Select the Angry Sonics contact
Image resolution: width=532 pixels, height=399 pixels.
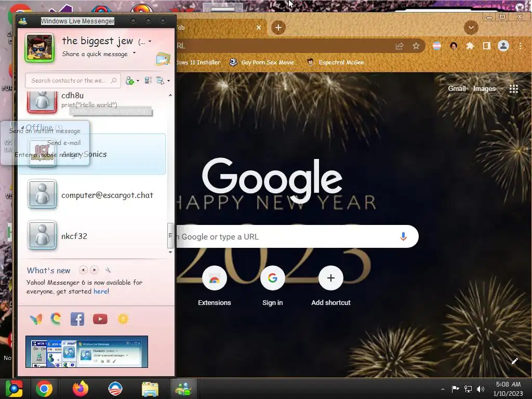tap(92, 154)
